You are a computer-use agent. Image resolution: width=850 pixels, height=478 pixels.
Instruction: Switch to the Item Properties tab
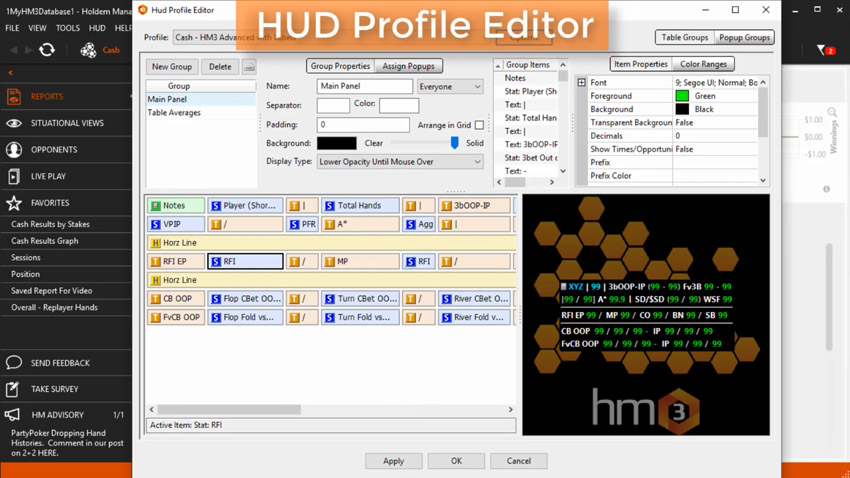click(x=640, y=64)
